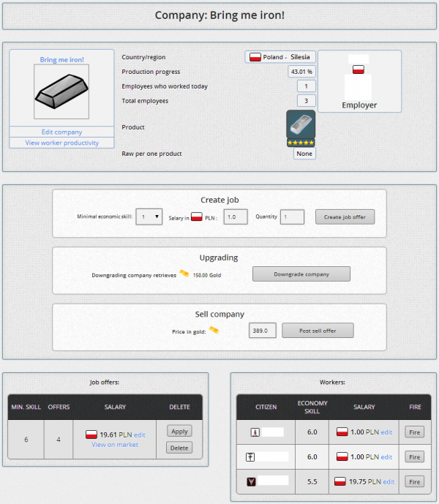Click the 43.01 % production progress value
This screenshot has width=439, height=504.
[301, 72]
